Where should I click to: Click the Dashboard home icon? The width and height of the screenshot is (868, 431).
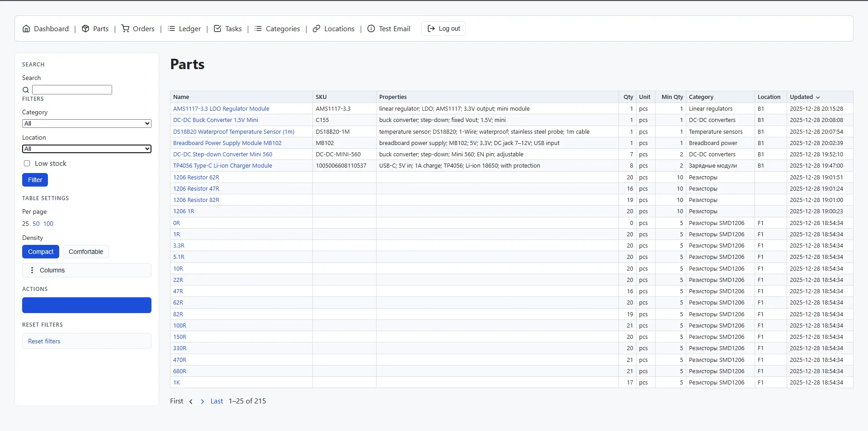[x=26, y=28]
